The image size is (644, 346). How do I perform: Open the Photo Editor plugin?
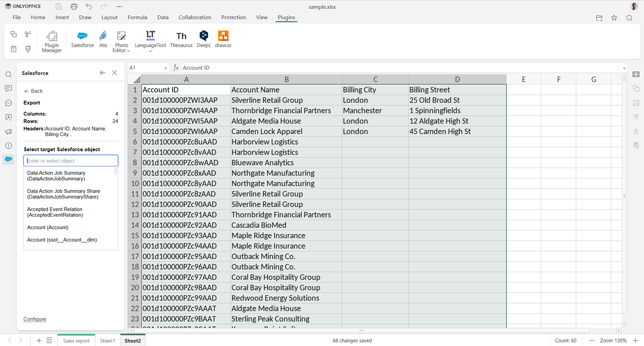(x=121, y=41)
